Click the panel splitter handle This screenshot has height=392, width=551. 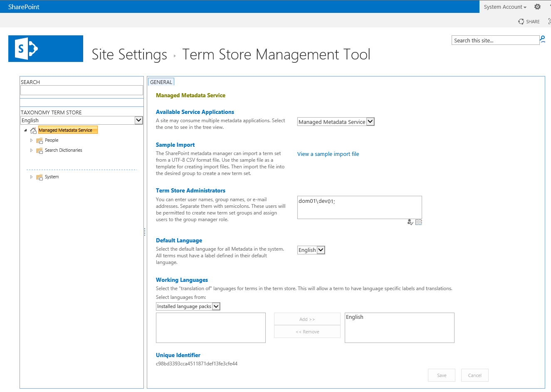click(145, 232)
